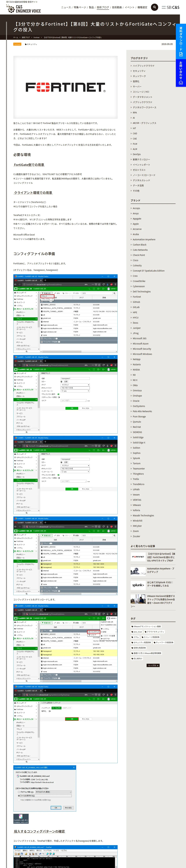Image resolution: width=186 pixels, height=868 pixels.
Task: Open Zscaler brand link
Action: [136, 536]
